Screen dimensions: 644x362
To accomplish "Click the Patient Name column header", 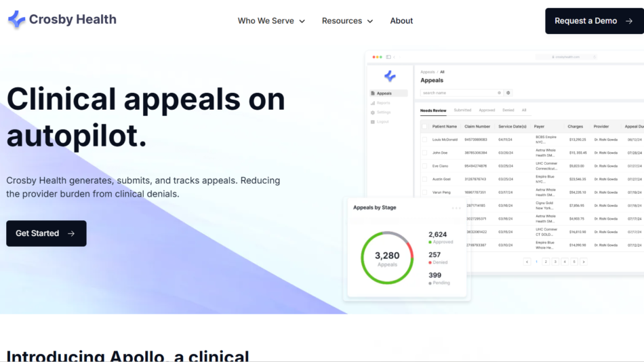I will (445, 127).
